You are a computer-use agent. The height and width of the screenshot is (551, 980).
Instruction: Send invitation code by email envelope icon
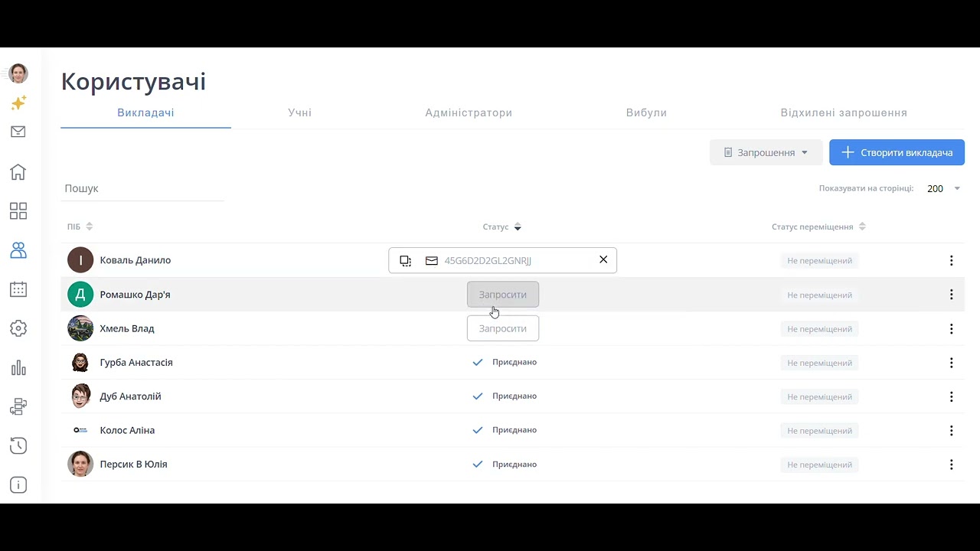pyautogui.click(x=432, y=260)
